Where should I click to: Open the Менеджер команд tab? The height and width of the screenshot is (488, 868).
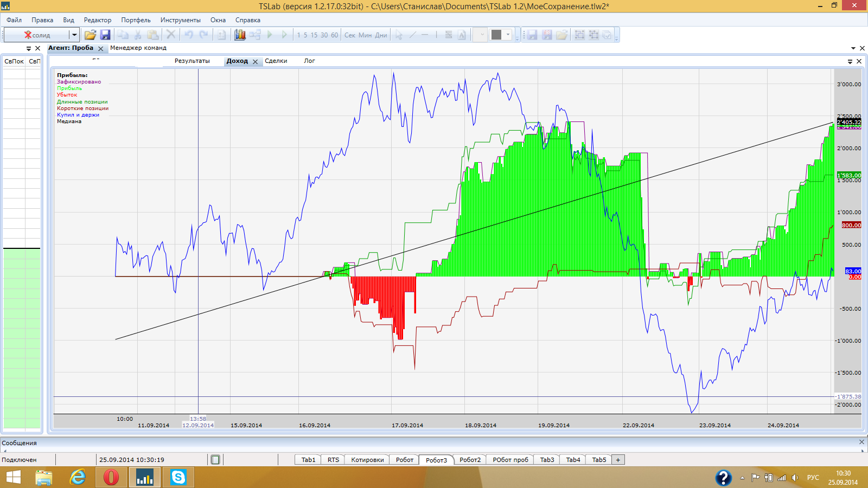pos(138,48)
